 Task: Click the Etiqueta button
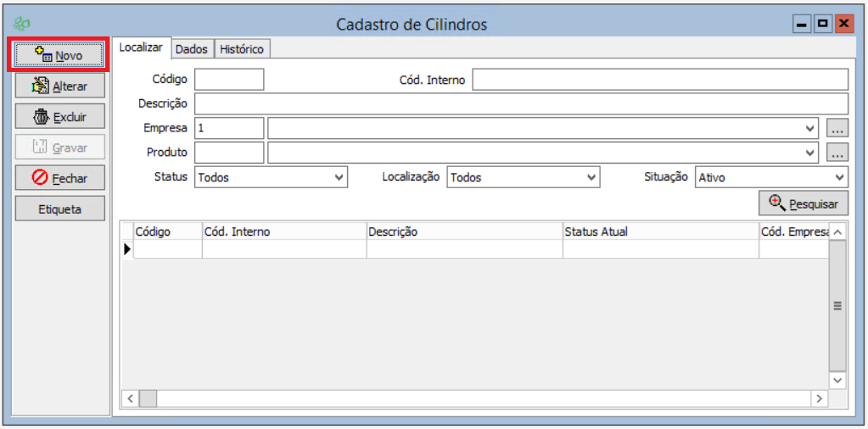click(59, 209)
